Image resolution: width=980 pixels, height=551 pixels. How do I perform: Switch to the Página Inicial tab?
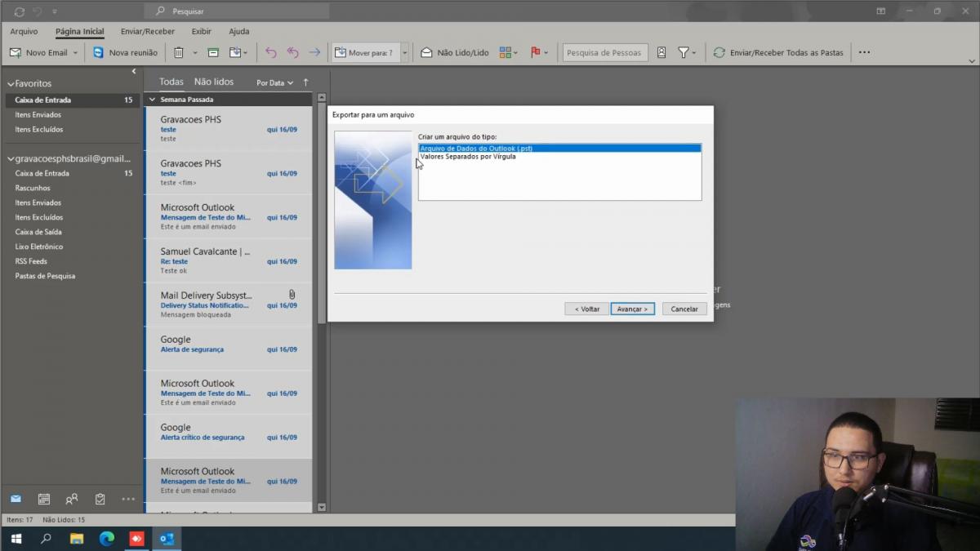pyautogui.click(x=79, y=31)
